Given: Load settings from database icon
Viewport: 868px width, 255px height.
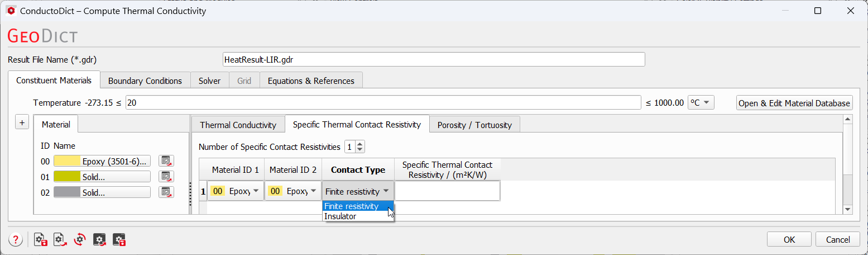Looking at the screenshot, I should pos(99,240).
